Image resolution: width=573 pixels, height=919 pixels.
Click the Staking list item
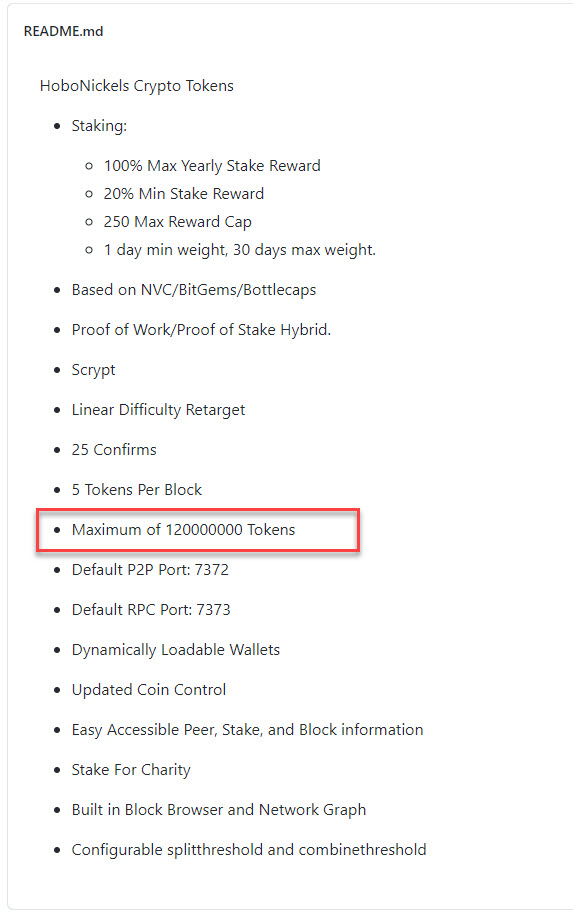(99, 125)
